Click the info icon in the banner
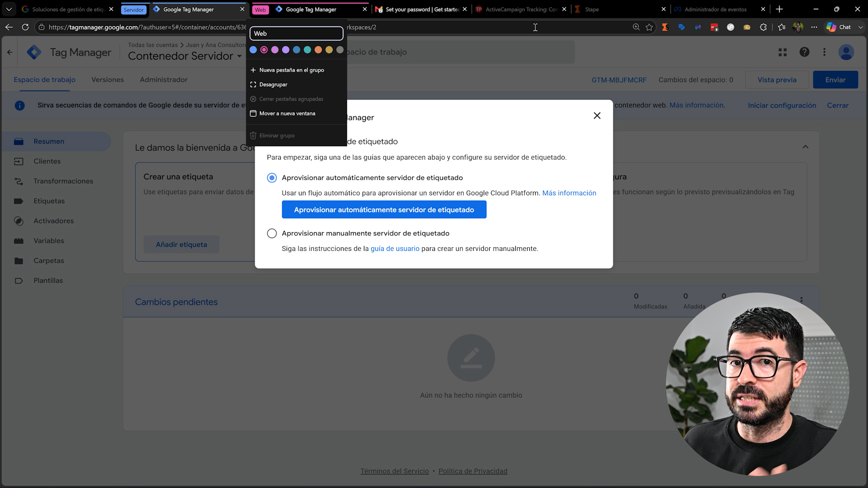Image resolution: width=868 pixels, height=488 pixels. click(19, 105)
